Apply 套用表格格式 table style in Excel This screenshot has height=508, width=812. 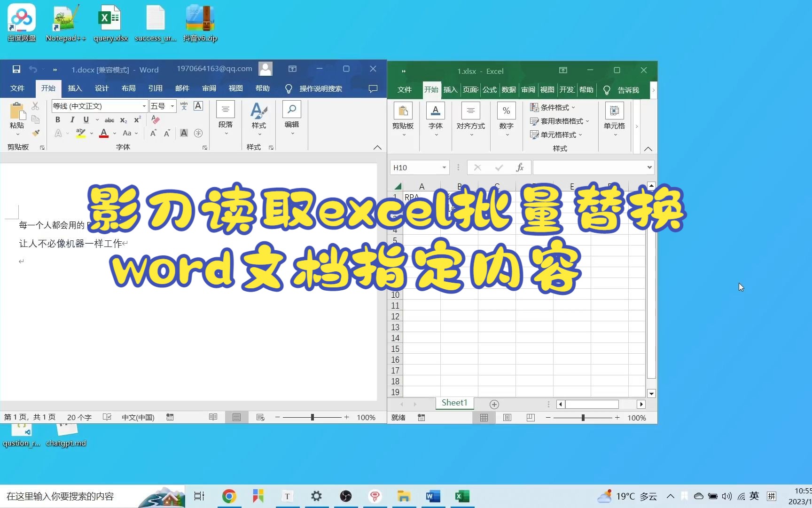coord(559,121)
